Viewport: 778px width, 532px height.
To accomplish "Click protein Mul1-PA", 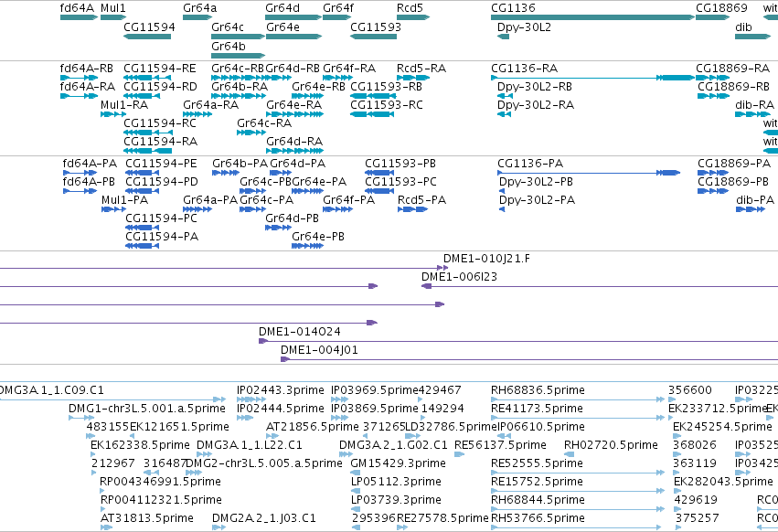I will coord(125,200).
